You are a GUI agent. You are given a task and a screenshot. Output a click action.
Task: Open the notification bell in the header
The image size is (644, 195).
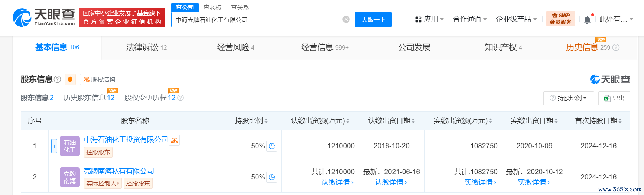pyautogui.click(x=587, y=20)
